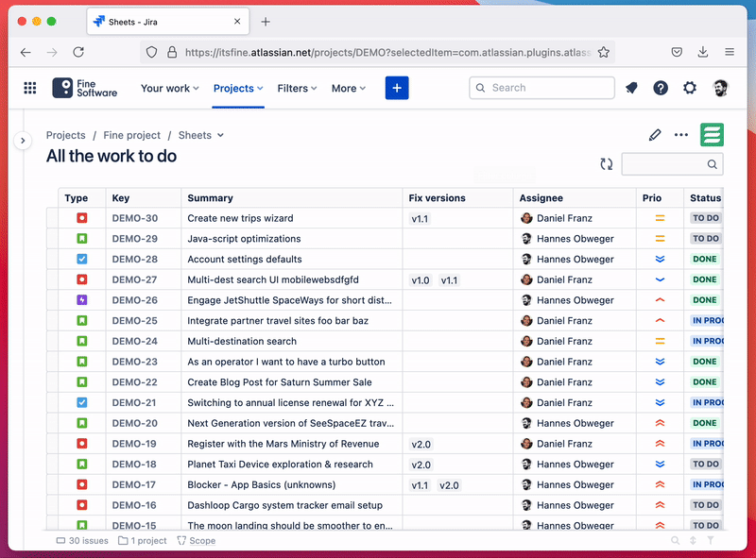756x558 pixels.
Task: Refresh the sheet with sync icon
Action: [607, 164]
